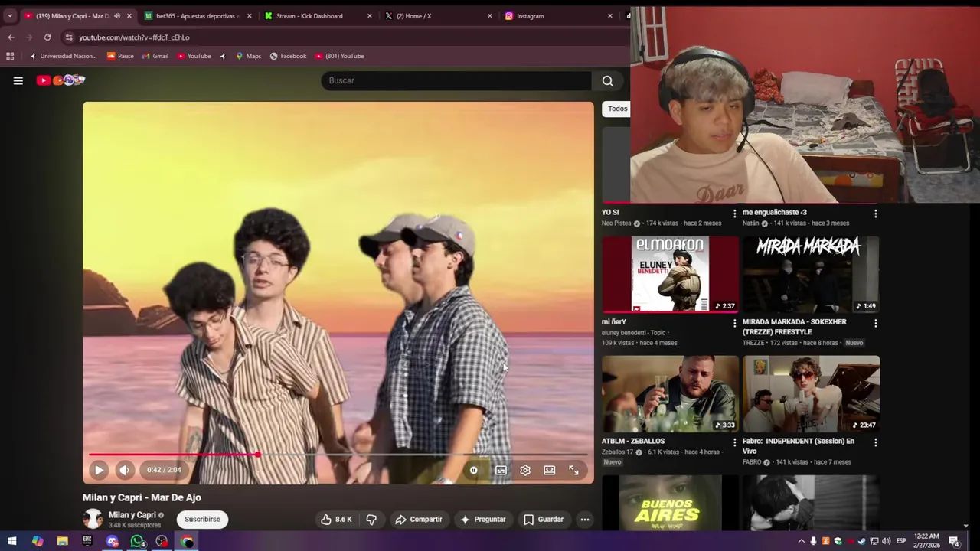Open the Gmail bookmark
This screenshot has width=980, height=551.
pyautogui.click(x=155, y=56)
